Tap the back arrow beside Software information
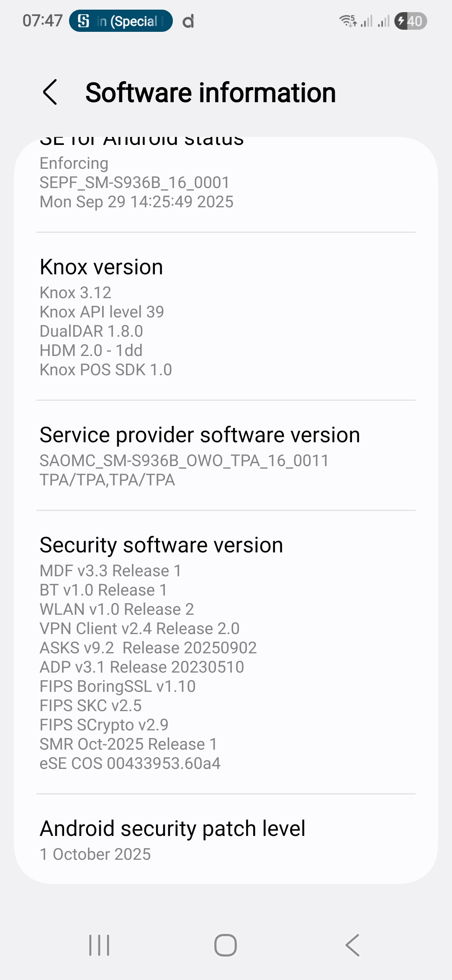Image resolution: width=452 pixels, height=980 pixels. (x=50, y=92)
